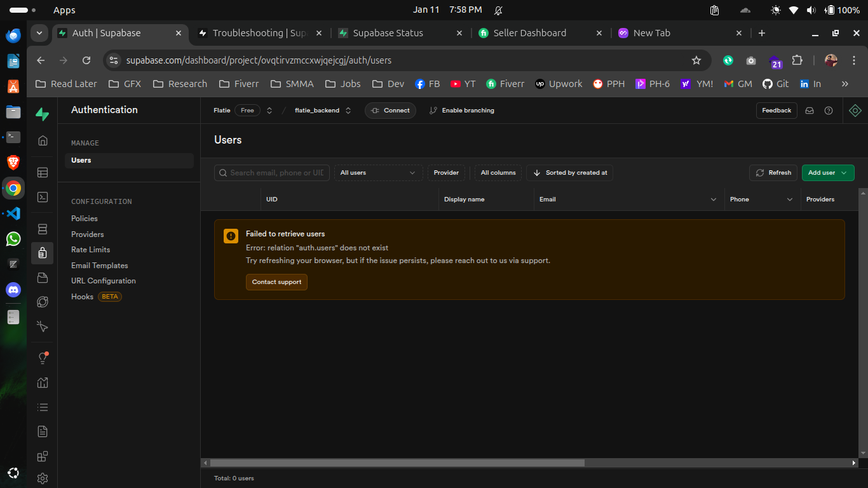Enable branching for the project
Image resolution: width=868 pixels, height=488 pixels.
tap(462, 110)
